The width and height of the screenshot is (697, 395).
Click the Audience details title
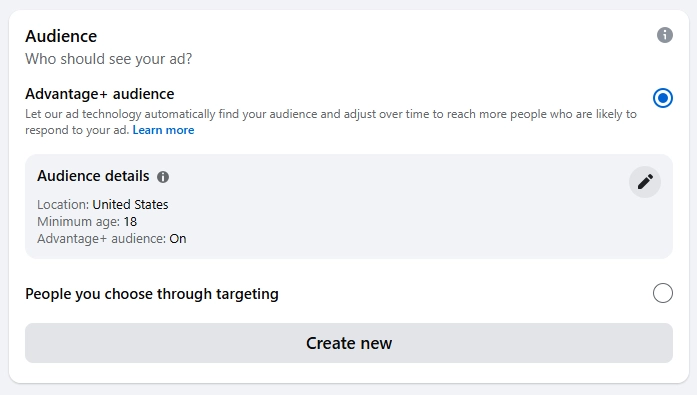coord(93,176)
